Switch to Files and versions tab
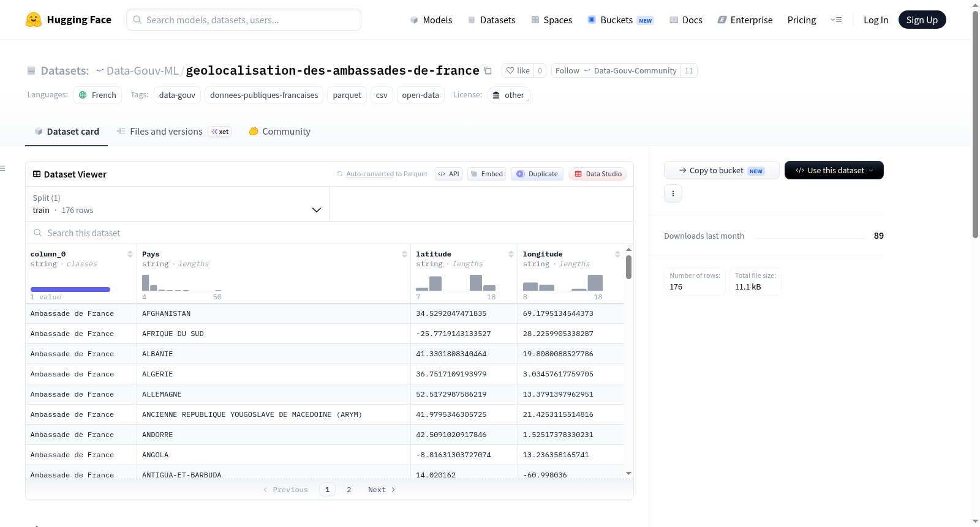980x527 pixels. click(174, 131)
